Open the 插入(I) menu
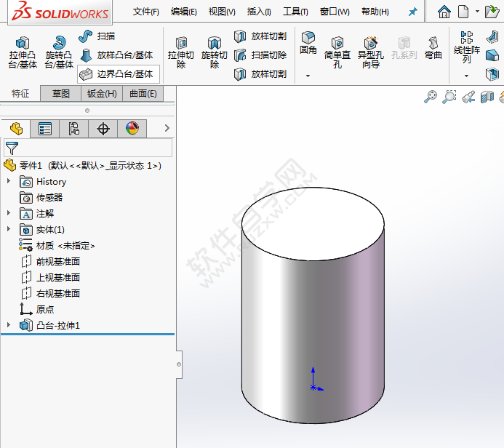 point(259,12)
